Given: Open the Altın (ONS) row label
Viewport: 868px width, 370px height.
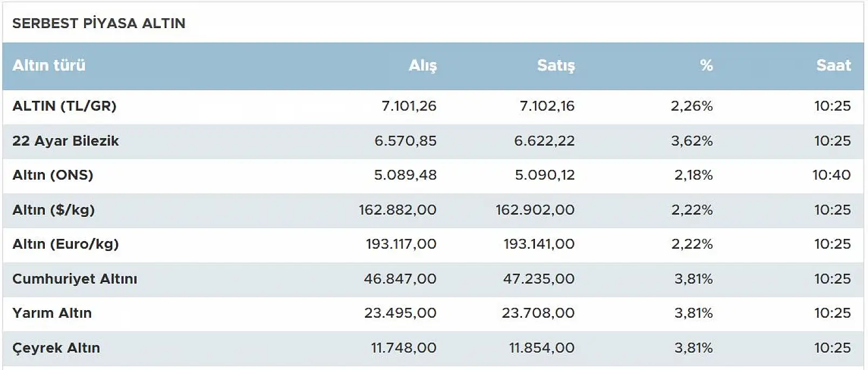Looking at the screenshot, I should click(x=53, y=175).
